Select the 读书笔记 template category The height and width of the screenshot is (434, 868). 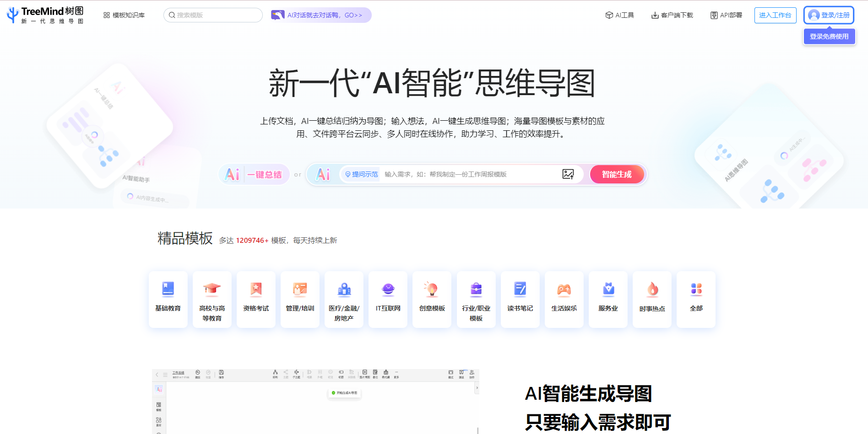[x=520, y=300]
